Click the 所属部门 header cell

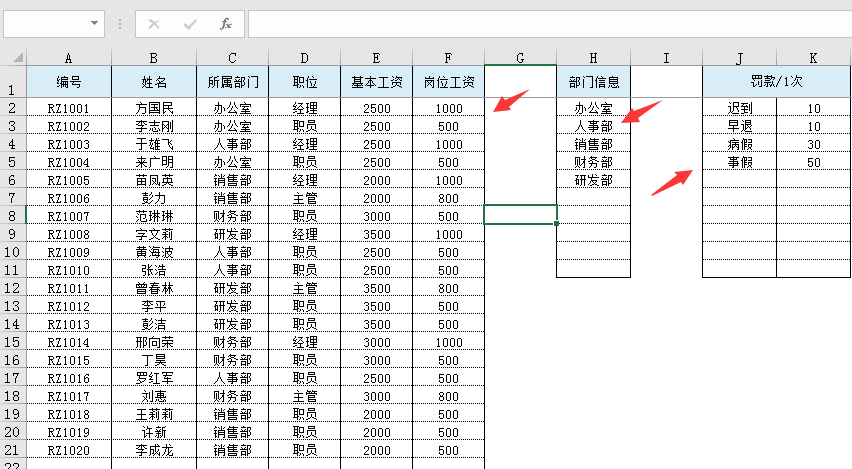click(233, 82)
